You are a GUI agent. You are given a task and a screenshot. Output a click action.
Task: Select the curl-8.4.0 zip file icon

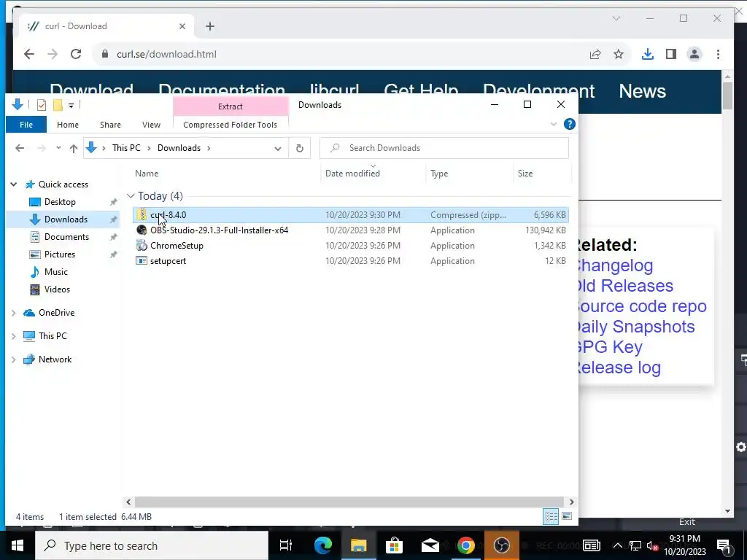(x=142, y=215)
